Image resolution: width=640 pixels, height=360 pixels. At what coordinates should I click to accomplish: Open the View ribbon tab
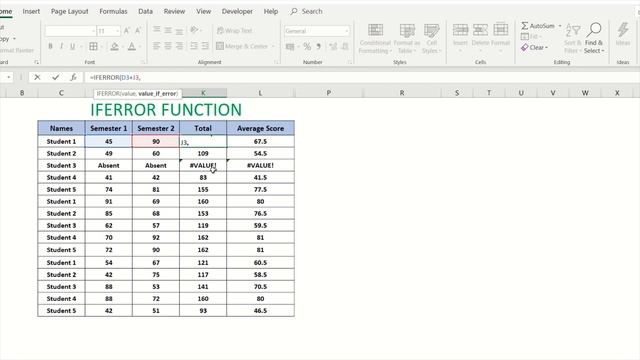[203, 11]
